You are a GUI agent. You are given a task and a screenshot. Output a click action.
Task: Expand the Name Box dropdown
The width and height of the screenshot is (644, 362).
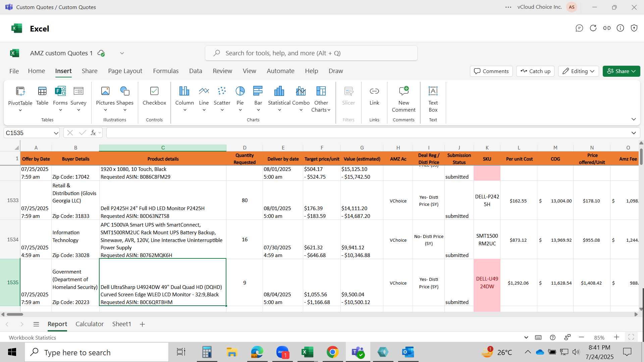(x=56, y=133)
